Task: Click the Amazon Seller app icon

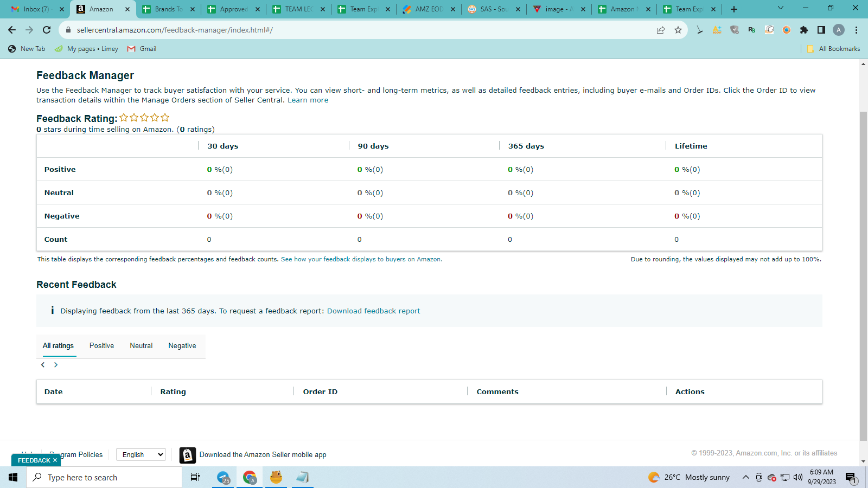Action: [188, 455]
